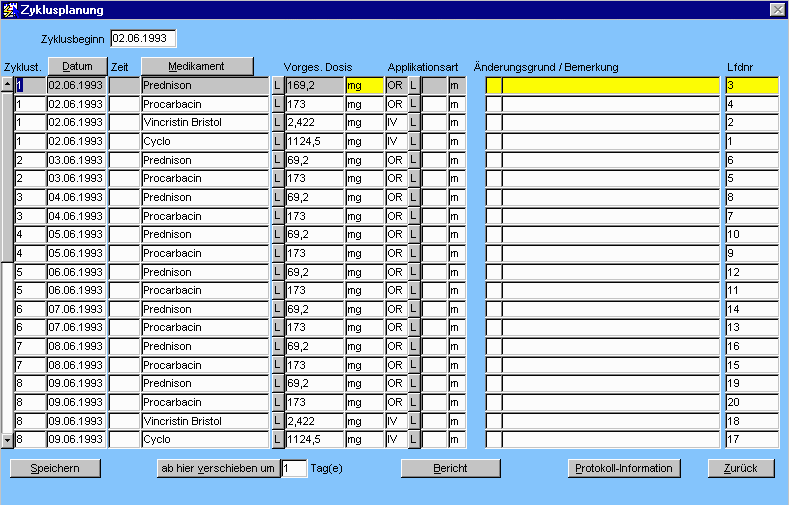Click the Medikament column header button

196,67
